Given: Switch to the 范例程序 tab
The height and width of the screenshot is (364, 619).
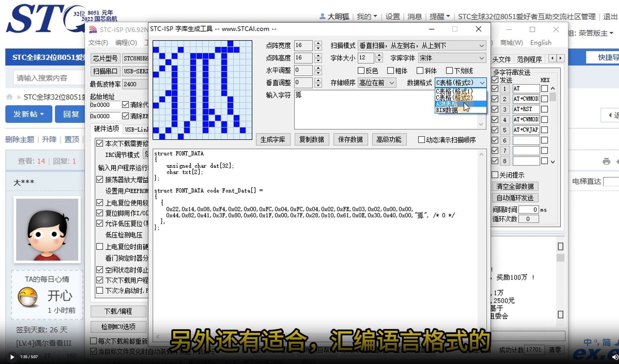Looking at the screenshot, I should click(x=529, y=59).
